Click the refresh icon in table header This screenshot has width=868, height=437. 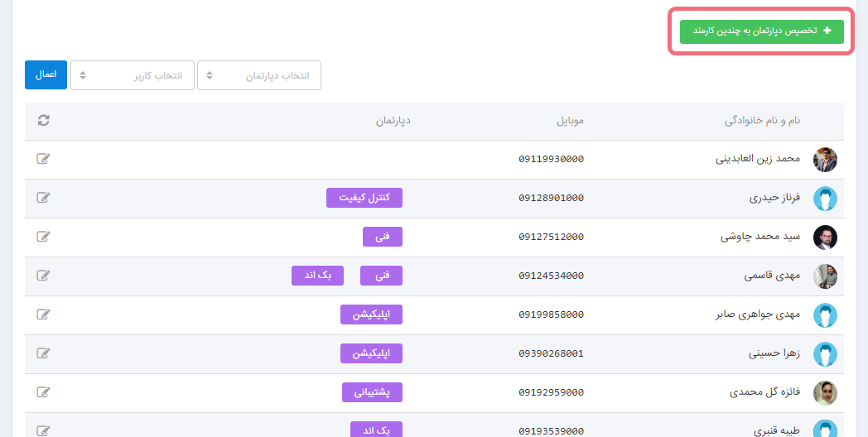[x=44, y=121]
